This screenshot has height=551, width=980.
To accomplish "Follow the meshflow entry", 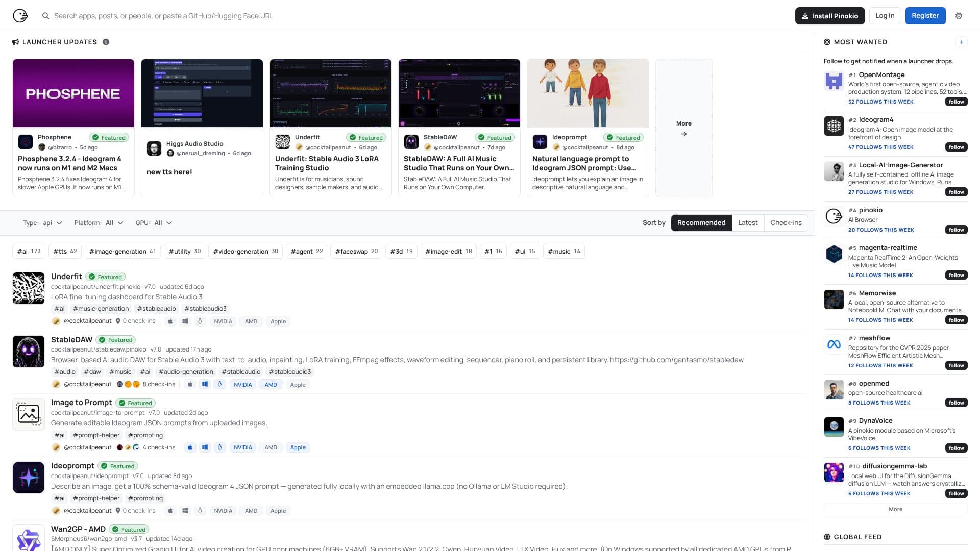I will pyautogui.click(x=956, y=365).
